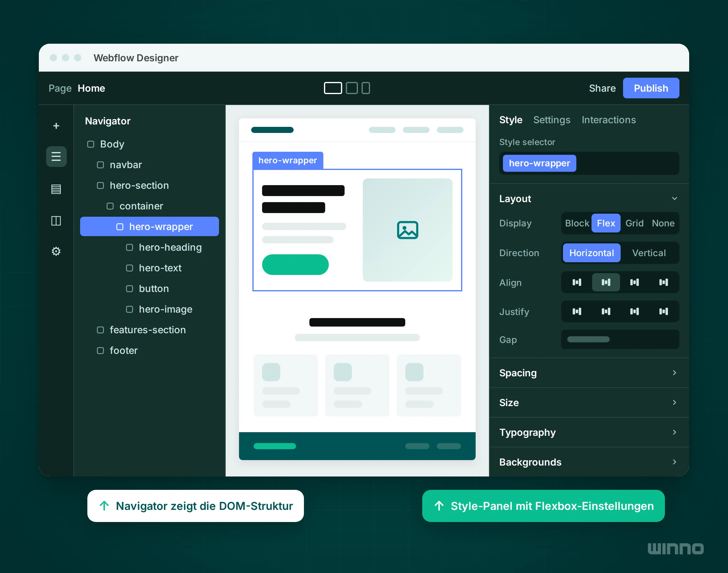Screen dimensions: 728x573
Task: Set Direction to Vertical
Action: (x=649, y=253)
